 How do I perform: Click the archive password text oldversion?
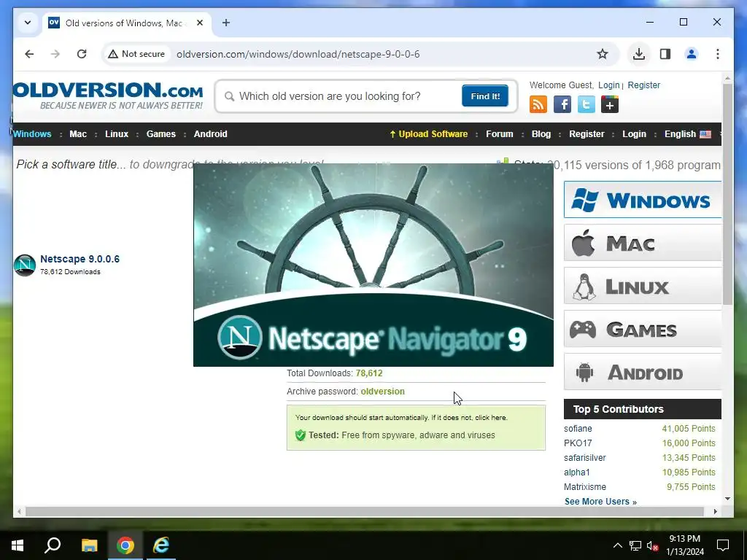coord(382,392)
